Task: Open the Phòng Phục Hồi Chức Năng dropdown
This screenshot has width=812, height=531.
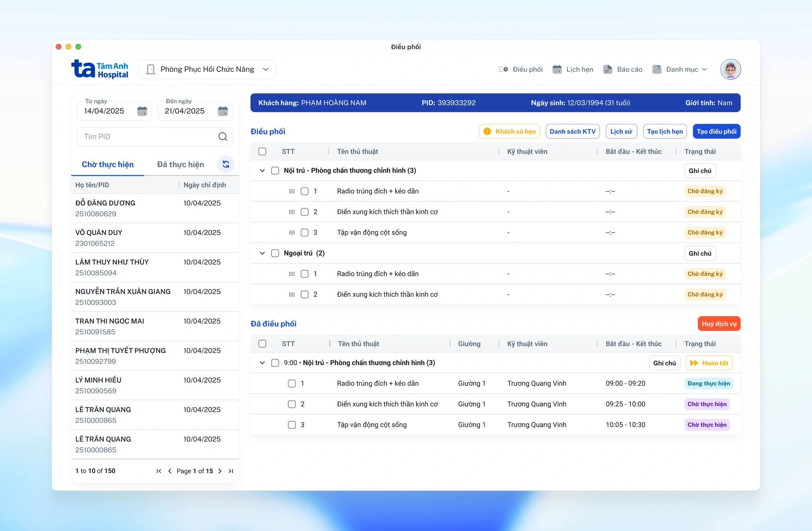Action: 207,69
